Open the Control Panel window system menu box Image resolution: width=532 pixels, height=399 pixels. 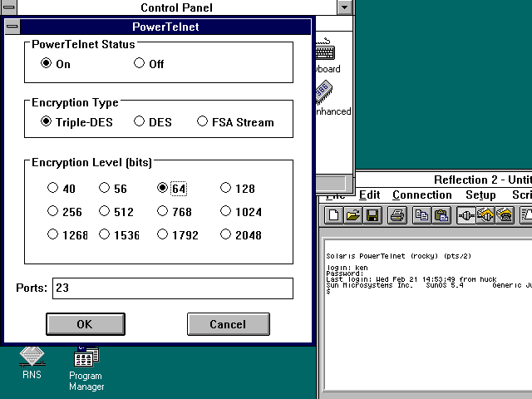coord(8,7)
